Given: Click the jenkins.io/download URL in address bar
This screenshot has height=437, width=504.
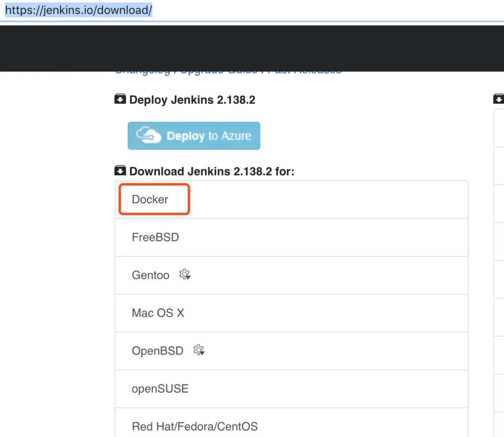Looking at the screenshot, I should click(79, 10).
